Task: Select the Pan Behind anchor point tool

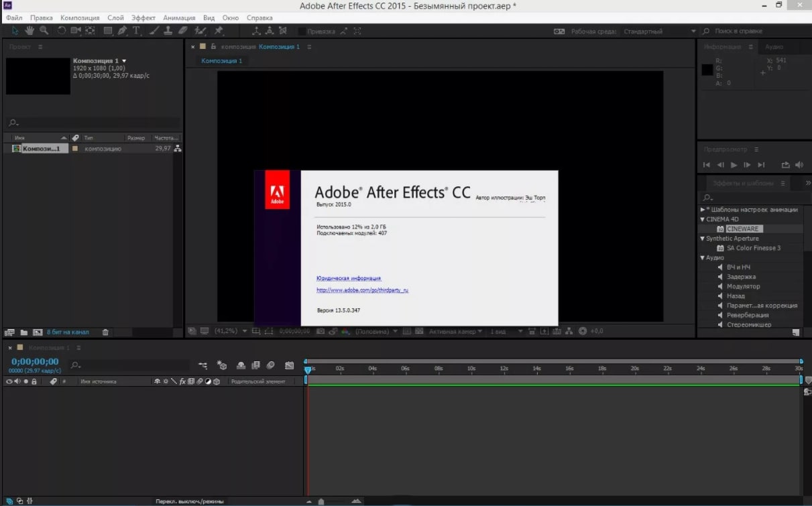Action: point(90,31)
